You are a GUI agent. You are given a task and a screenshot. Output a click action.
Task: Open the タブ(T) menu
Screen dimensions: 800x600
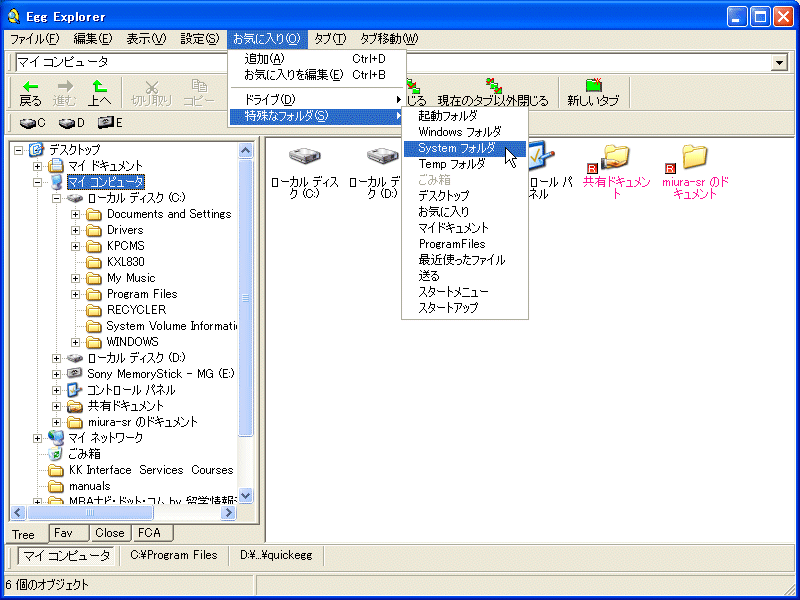pos(330,39)
